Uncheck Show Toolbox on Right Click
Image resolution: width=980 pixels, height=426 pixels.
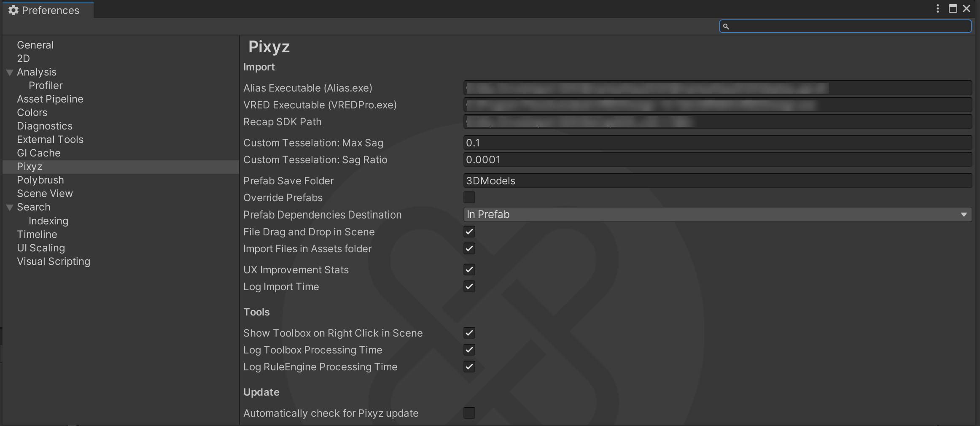click(469, 333)
